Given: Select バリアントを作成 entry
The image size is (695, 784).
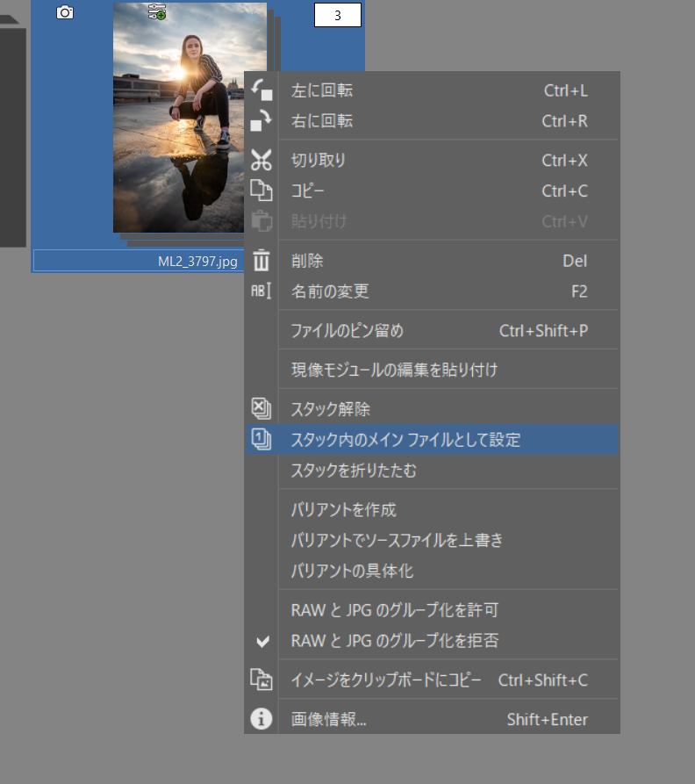Looking at the screenshot, I should [x=433, y=509].
